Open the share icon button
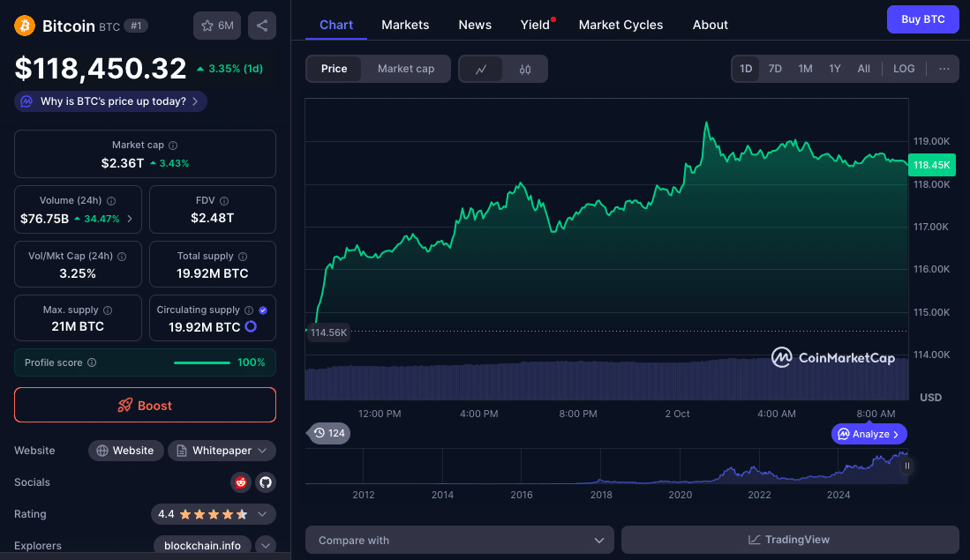Viewport: 970px width, 560px height. 262,26
